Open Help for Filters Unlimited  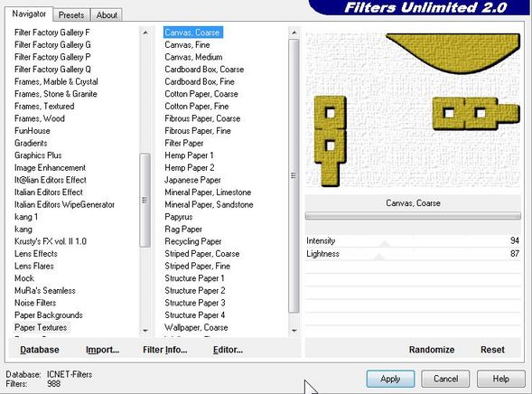click(500, 379)
